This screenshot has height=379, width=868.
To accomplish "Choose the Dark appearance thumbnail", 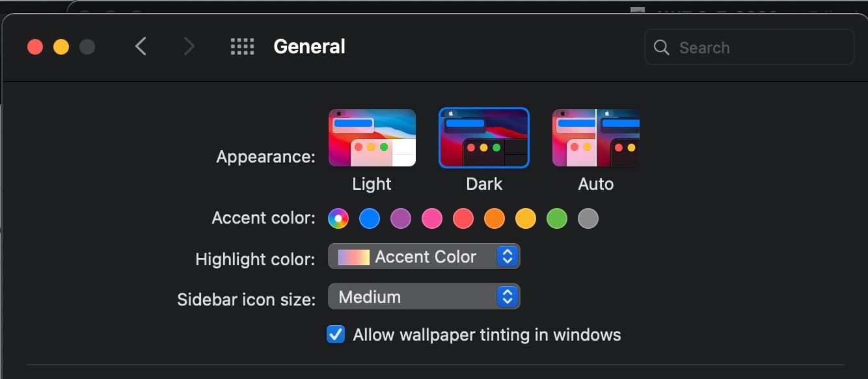I will pyautogui.click(x=484, y=138).
